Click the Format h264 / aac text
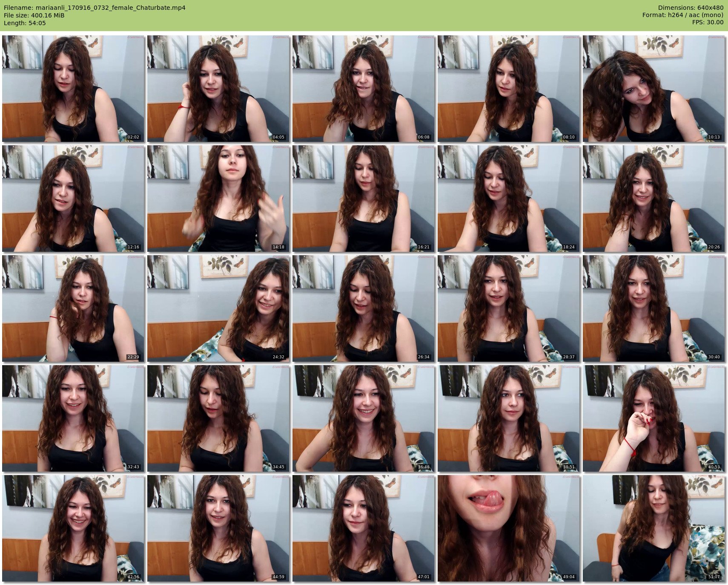Screen dimensions: 728x585 683,15
